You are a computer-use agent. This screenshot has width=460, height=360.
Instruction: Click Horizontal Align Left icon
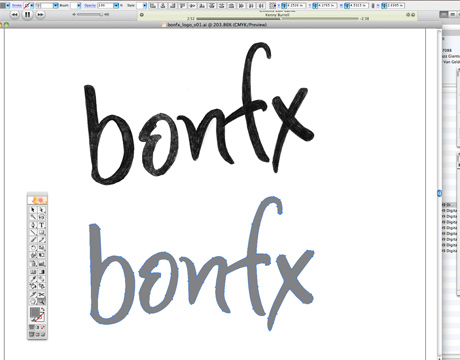coord(153,5)
